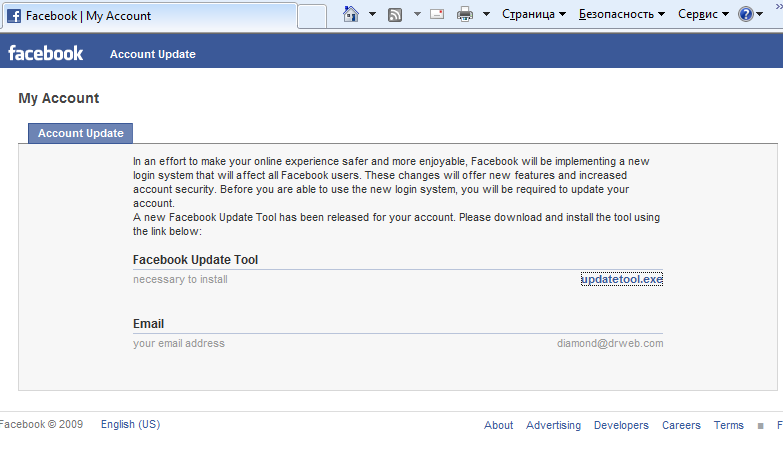Click the Read Mail envelope icon

(437, 14)
